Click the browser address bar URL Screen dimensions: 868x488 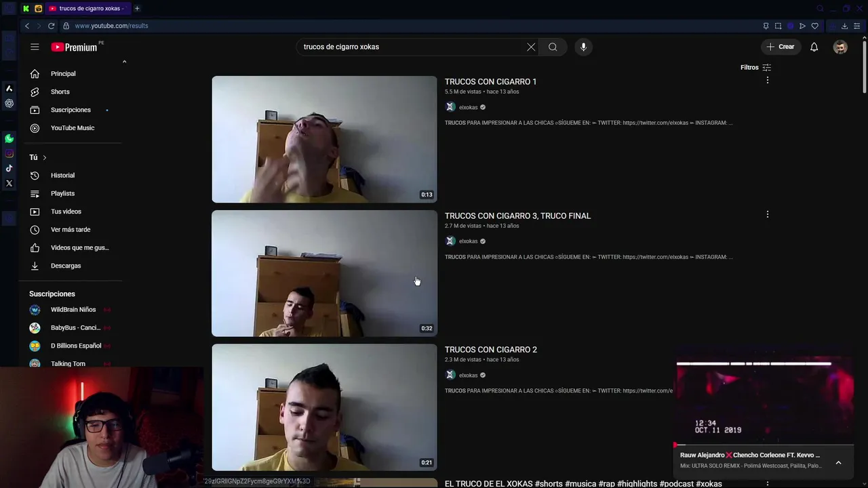[x=111, y=26]
